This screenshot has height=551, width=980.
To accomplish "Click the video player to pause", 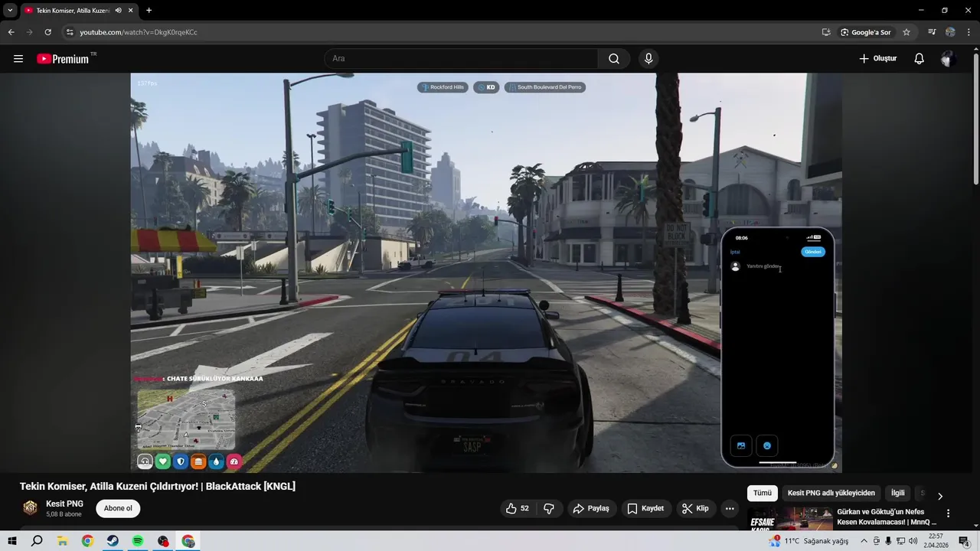I will tap(486, 272).
